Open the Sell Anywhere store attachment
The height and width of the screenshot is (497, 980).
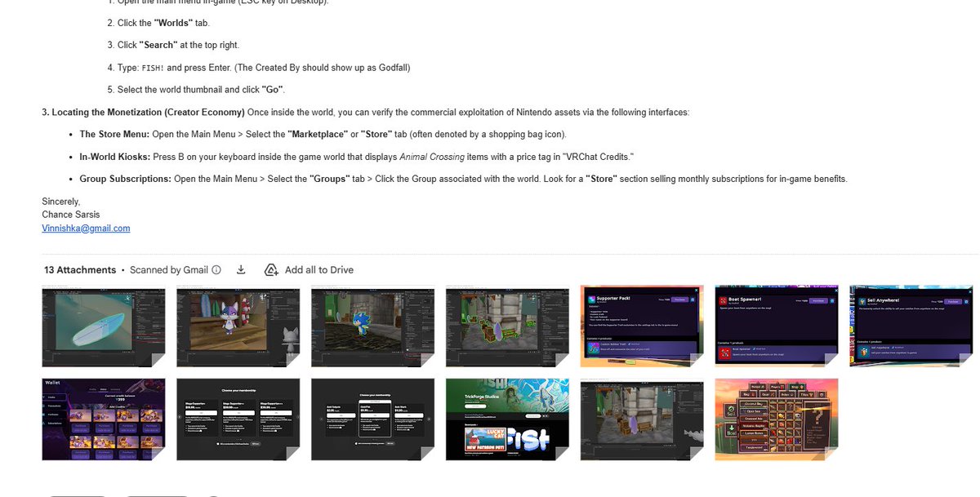(911, 326)
